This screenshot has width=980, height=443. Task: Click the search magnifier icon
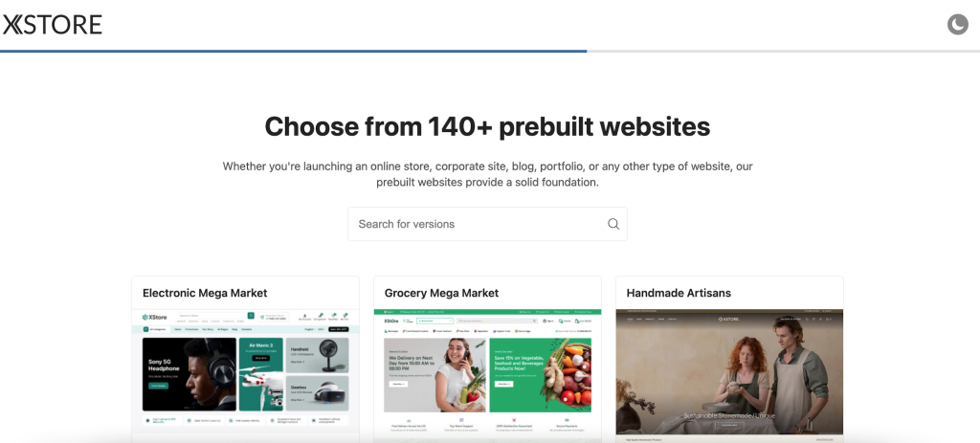coord(613,224)
